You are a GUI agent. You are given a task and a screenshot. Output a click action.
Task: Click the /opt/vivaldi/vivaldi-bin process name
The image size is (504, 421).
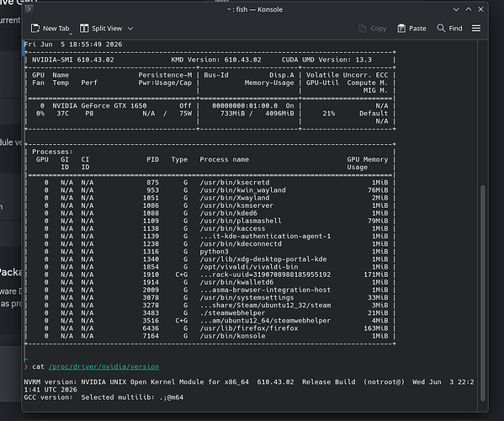[x=249, y=267]
